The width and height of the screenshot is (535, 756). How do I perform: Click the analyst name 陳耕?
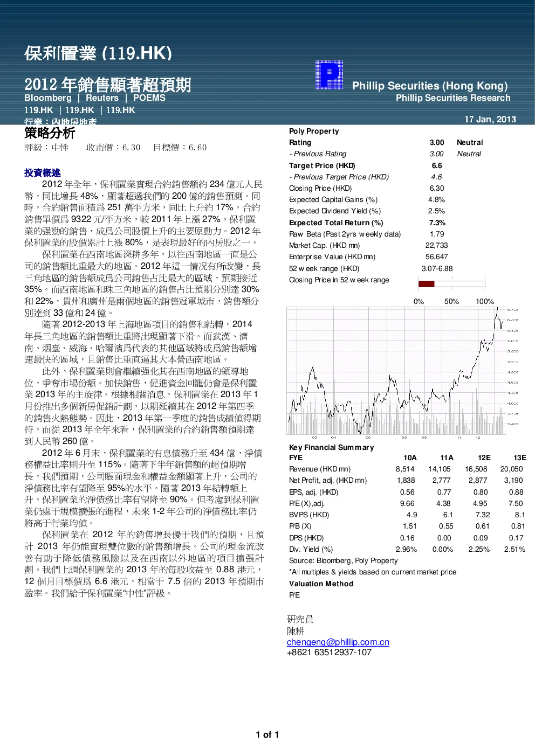tap(296, 630)
